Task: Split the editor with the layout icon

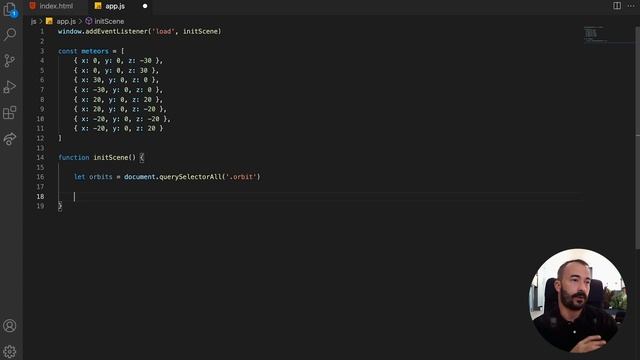Action: point(617,6)
